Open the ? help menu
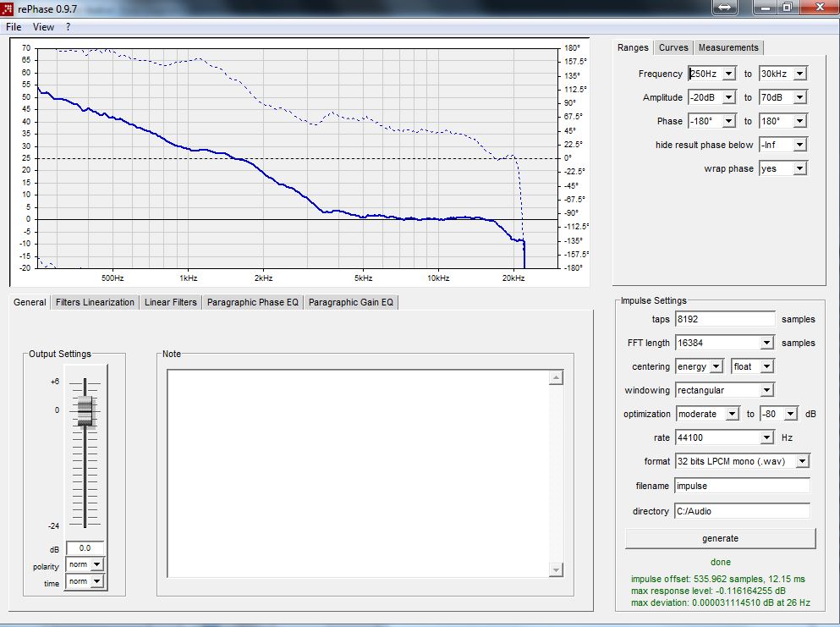840x627 pixels. coord(68,27)
